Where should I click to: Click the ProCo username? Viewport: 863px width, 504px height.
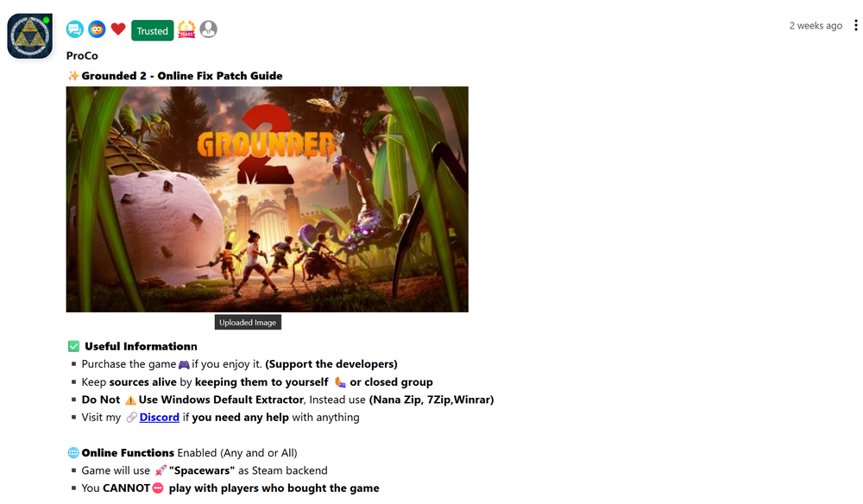82,55
